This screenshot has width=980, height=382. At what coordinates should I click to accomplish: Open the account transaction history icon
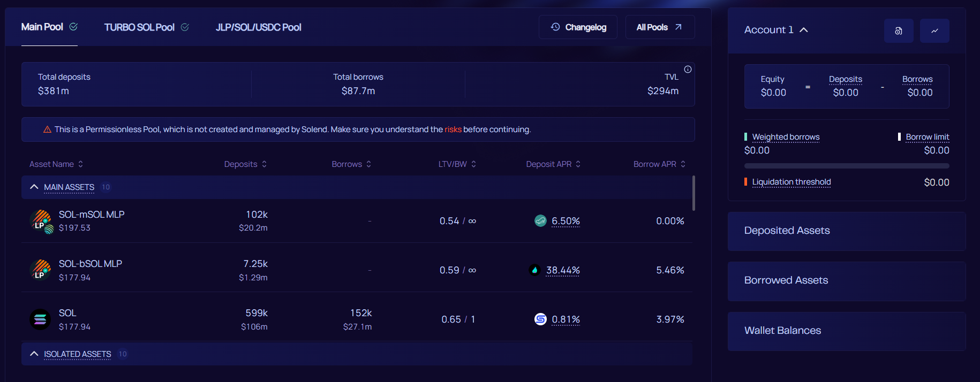(898, 31)
